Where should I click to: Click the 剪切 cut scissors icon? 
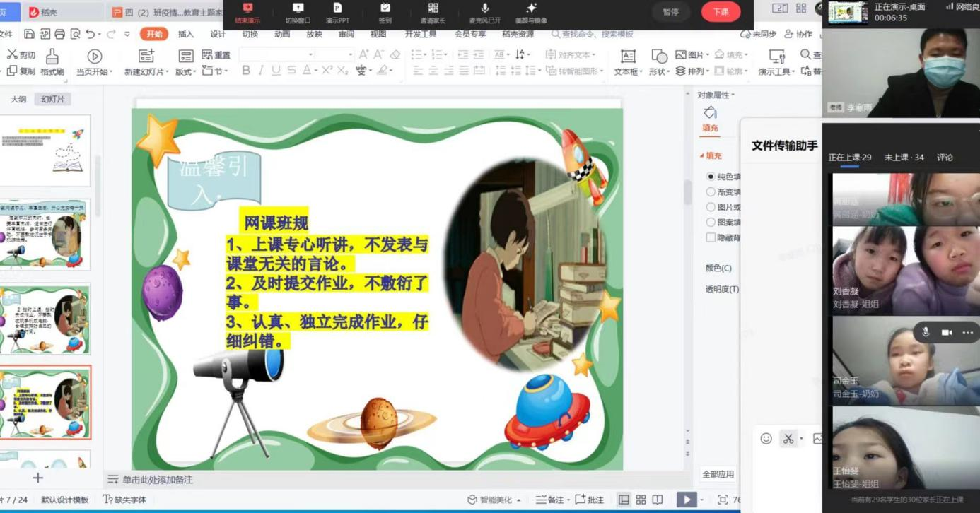12,54
